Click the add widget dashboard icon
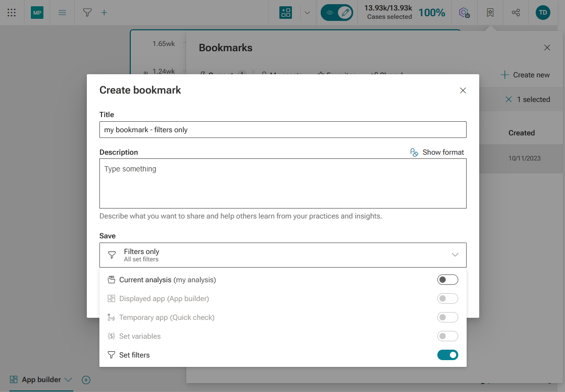 click(286, 13)
